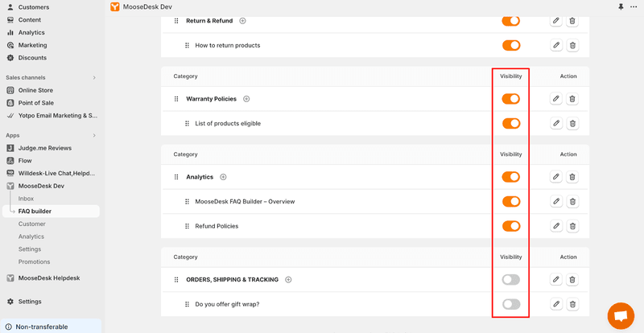The image size is (644, 333).
Task: Delete the How to return products FAQ
Action: 572,45
